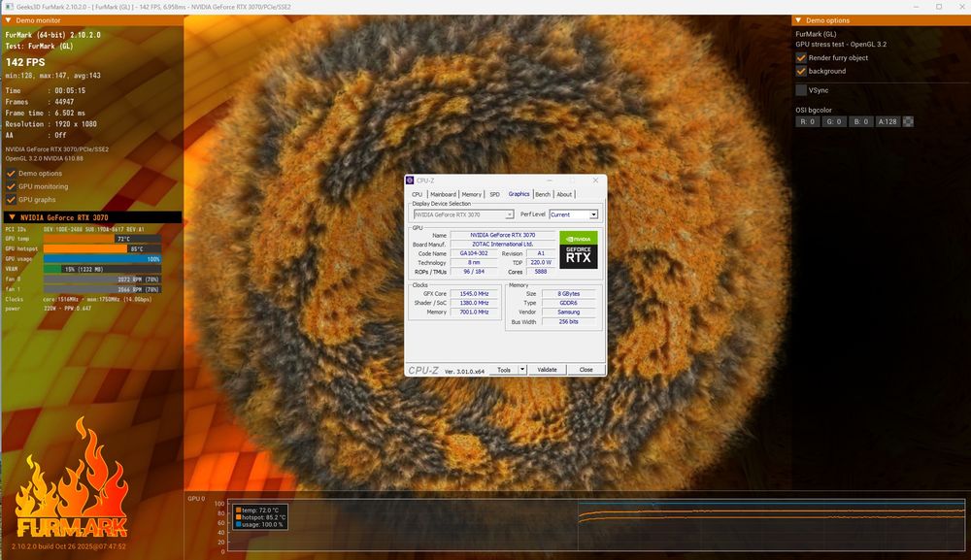Switch to the Bench tab
Image resolution: width=971 pixels, height=560 pixels.
[x=543, y=194]
